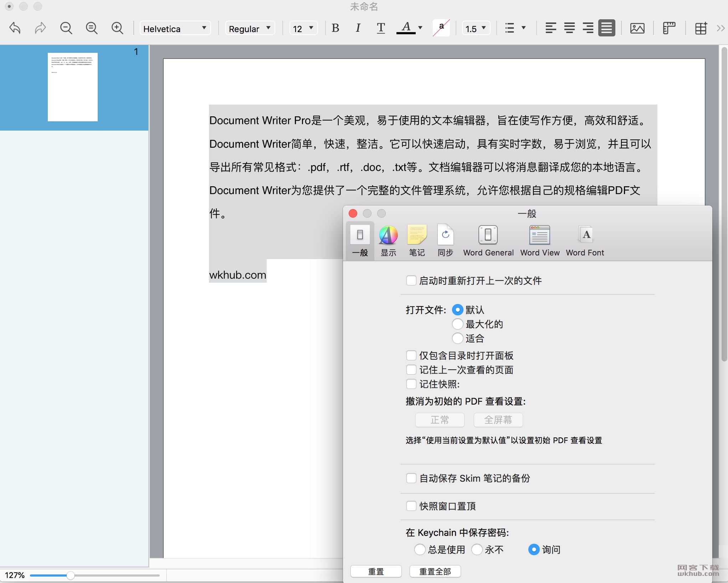728x583 pixels.
Task: Open the list style dropdown arrow
Action: 524,28
